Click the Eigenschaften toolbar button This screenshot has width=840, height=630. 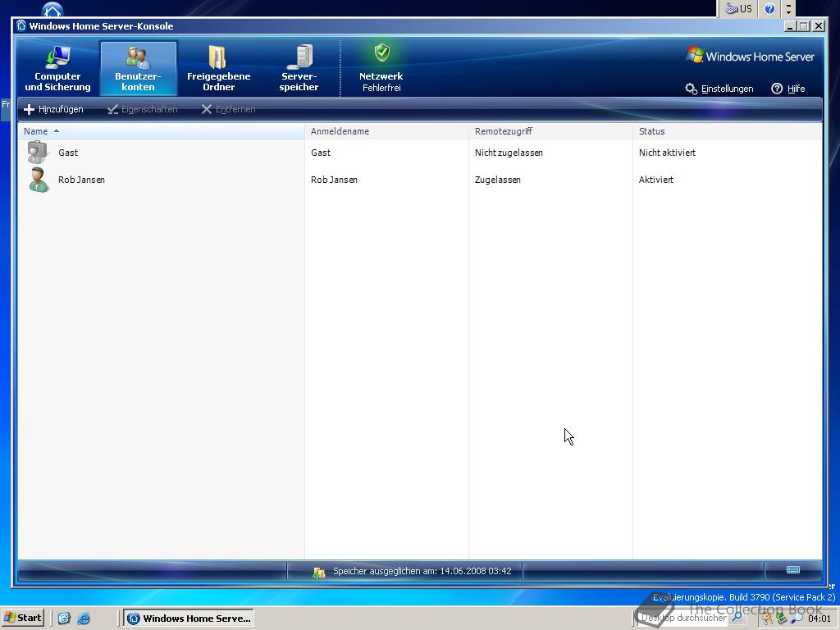tap(143, 109)
